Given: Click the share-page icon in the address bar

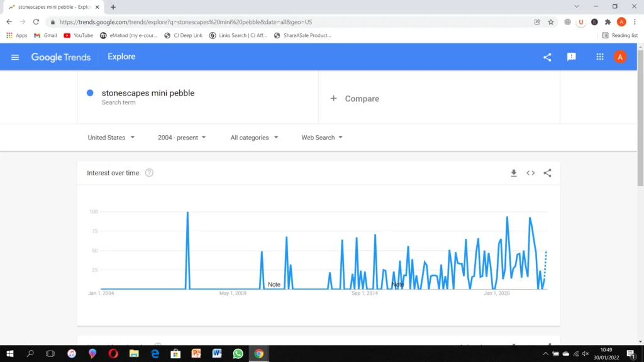Looking at the screenshot, I should point(537,22).
